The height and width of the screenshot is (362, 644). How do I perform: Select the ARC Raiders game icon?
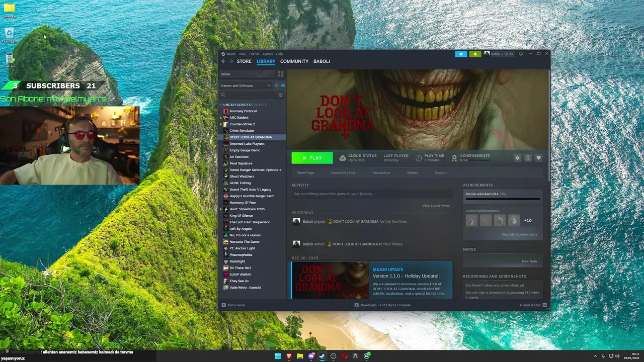[x=226, y=118]
